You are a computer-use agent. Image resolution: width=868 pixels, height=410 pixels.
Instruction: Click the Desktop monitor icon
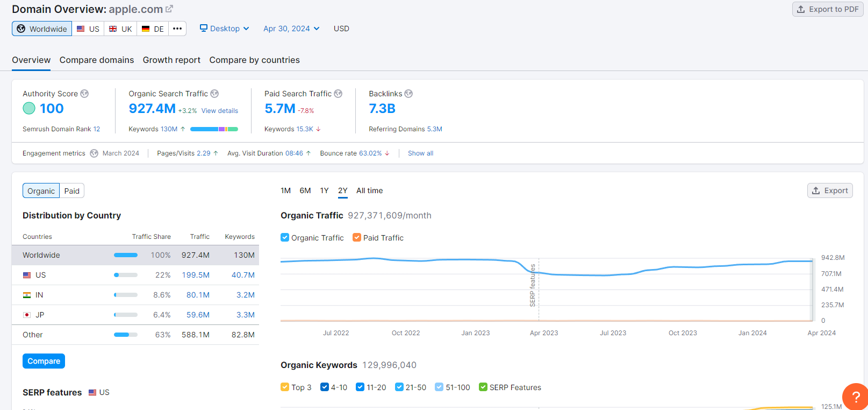coord(204,28)
